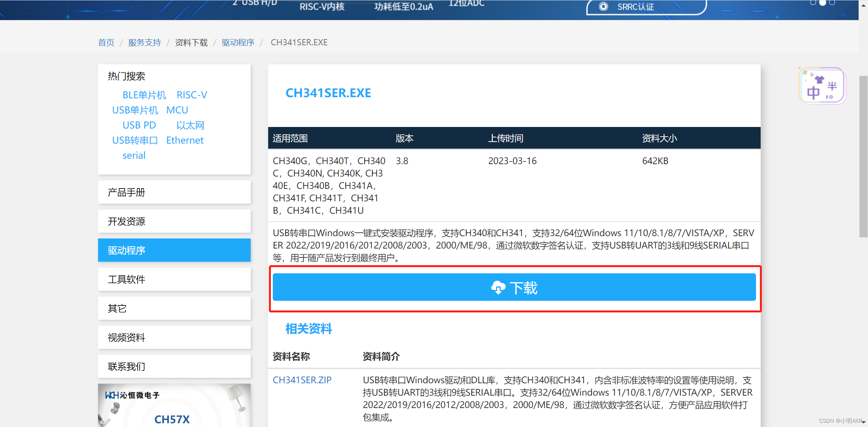Click the 资料名称 column header
This screenshot has height=427, width=868.
(x=291, y=356)
